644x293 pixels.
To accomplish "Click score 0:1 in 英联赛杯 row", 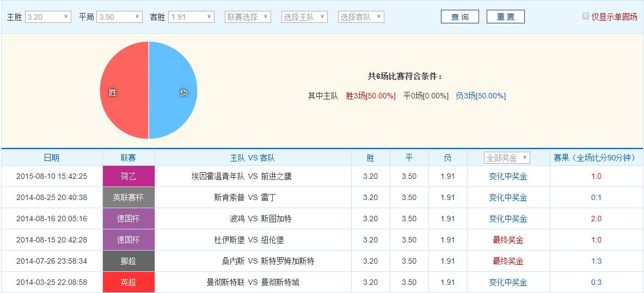I will (x=596, y=197).
